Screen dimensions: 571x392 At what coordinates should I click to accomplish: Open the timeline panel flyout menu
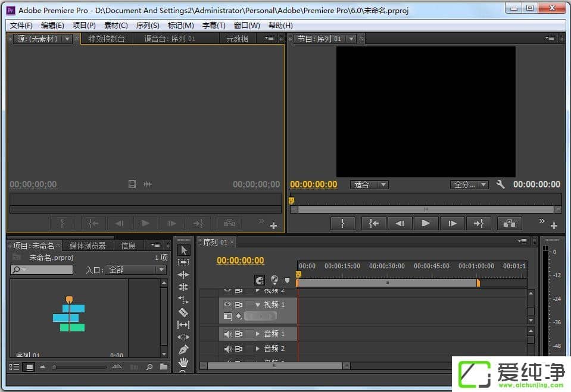tap(523, 241)
